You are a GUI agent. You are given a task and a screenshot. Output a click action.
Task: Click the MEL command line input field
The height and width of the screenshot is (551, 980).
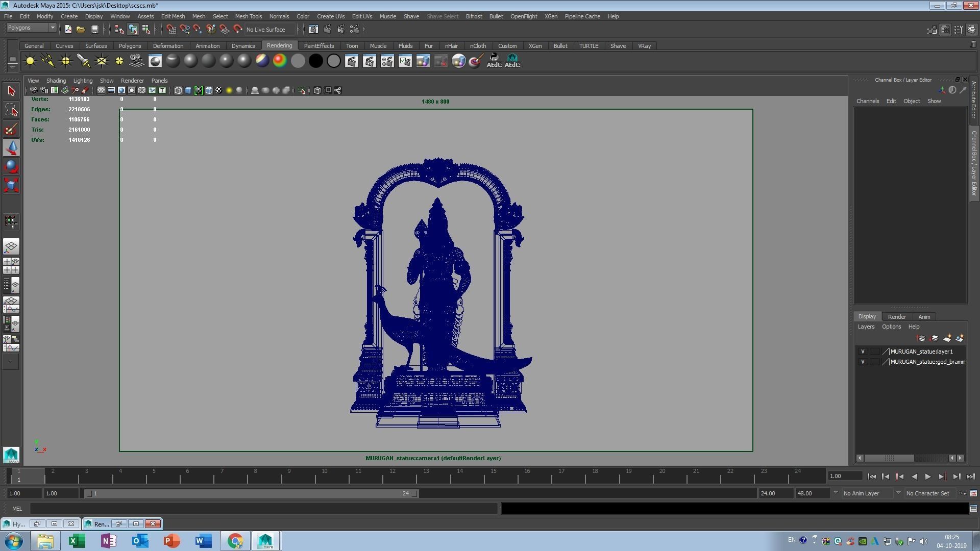pos(264,509)
